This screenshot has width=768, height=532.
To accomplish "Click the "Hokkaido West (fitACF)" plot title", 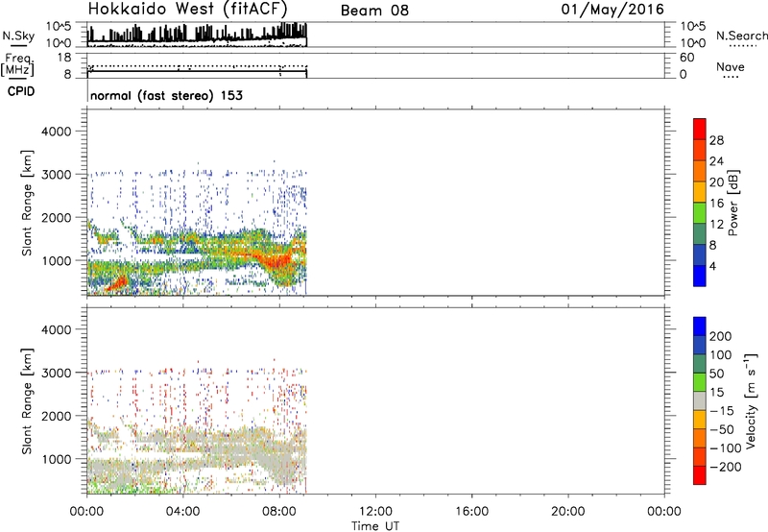I will tap(187, 9).
